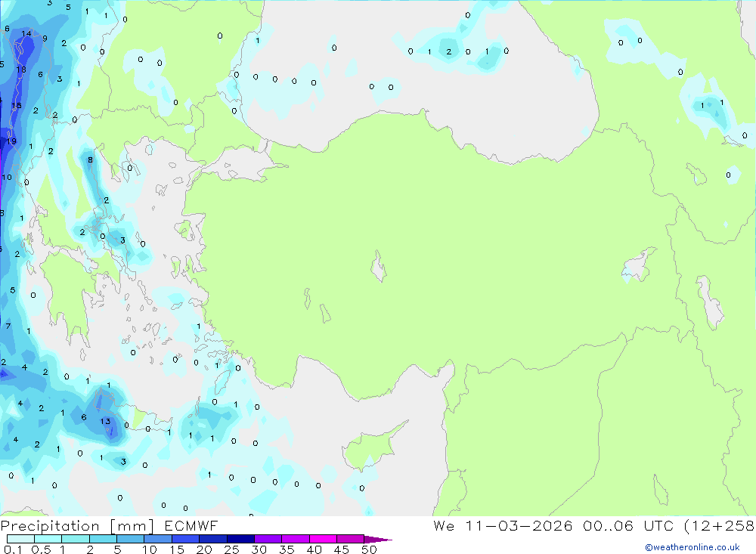Click the legend scale label '45'
The width and height of the screenshot is (756, 554).
point(342,549)
